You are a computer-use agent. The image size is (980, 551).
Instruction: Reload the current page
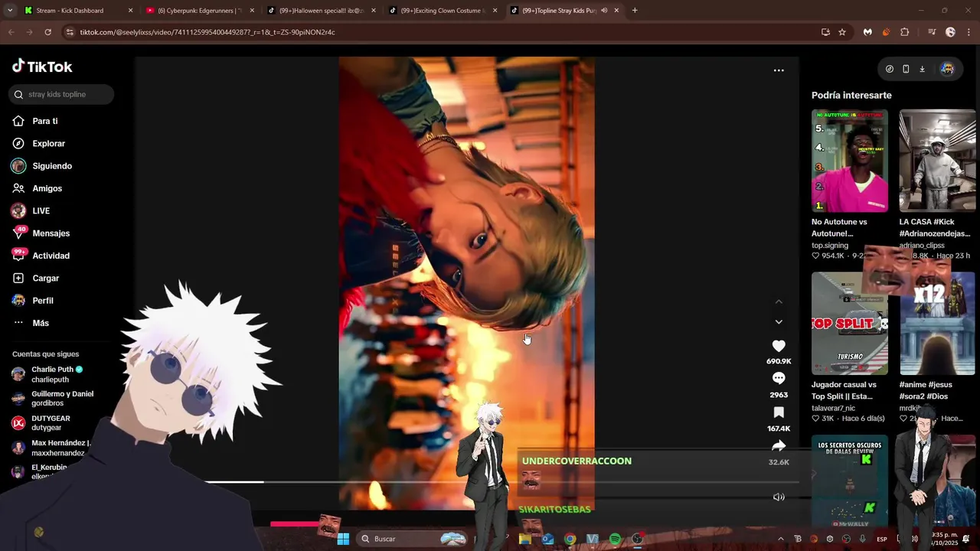coord(47,32)
